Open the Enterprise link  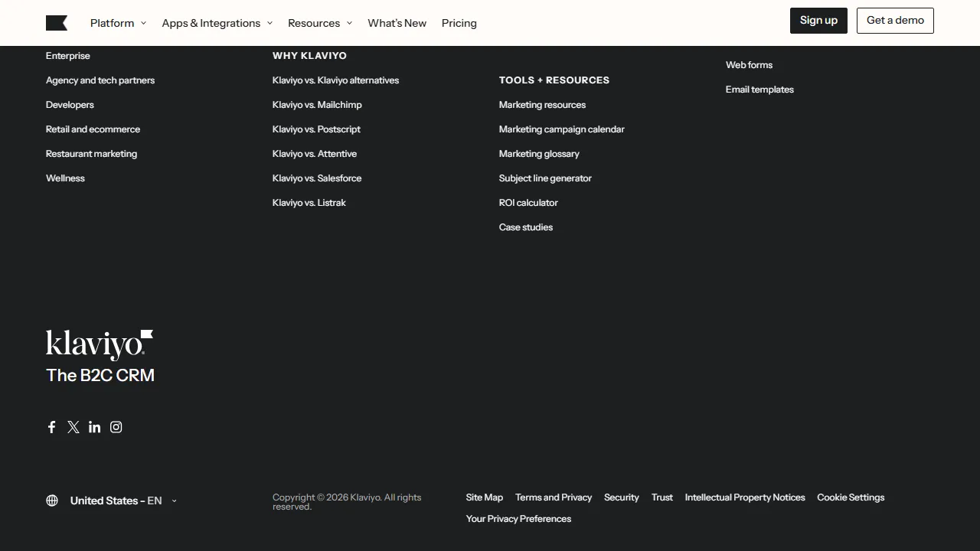pos(68,56)
